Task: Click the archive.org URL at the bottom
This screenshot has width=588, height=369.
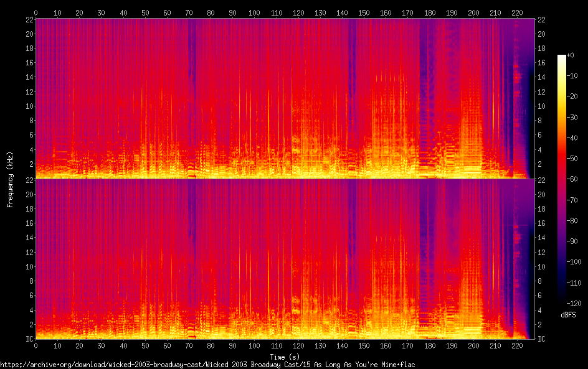Action: (x=207, y=365)
